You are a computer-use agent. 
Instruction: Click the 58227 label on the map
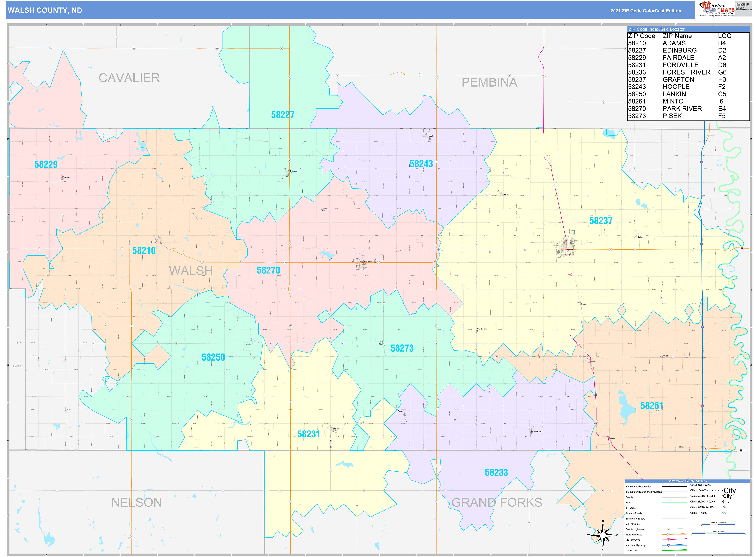tap(283, 115)
